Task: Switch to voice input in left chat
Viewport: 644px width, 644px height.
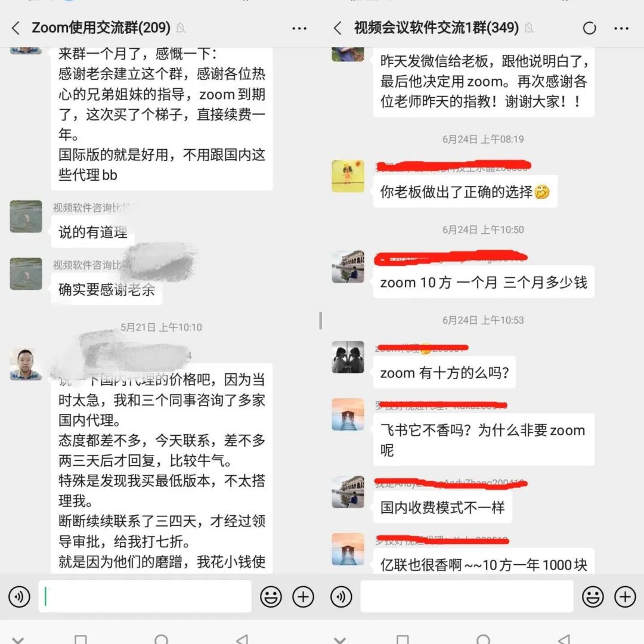Action: (x=19, y=596)
